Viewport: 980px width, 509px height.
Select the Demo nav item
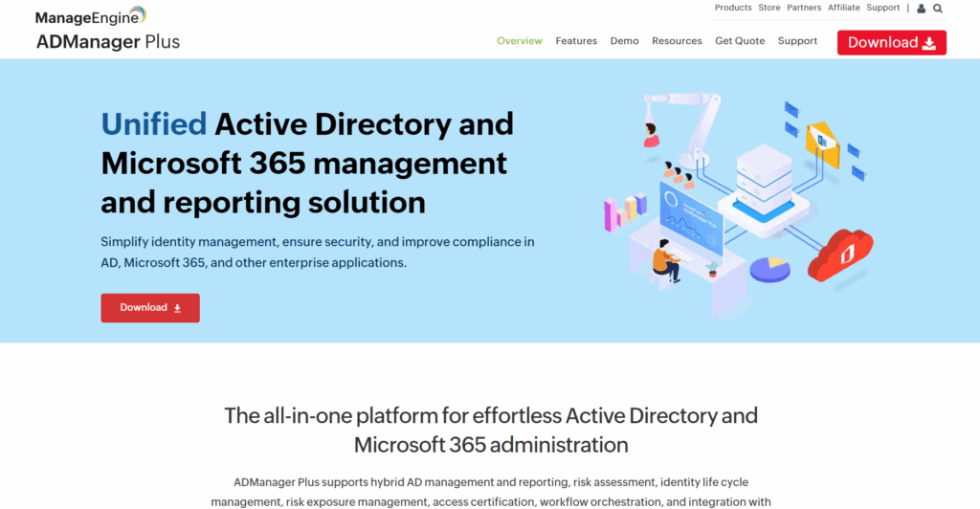[624, 40]
